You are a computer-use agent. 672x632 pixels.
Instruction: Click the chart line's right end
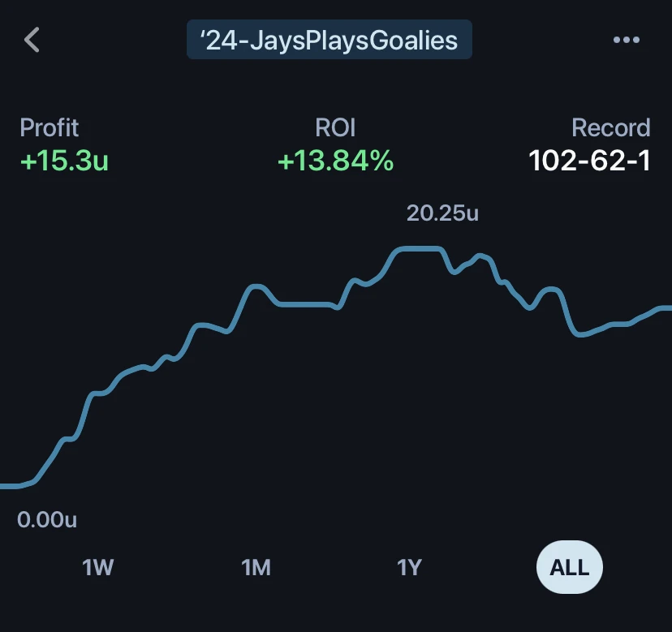pyautogui.click(x=666, y=308)
